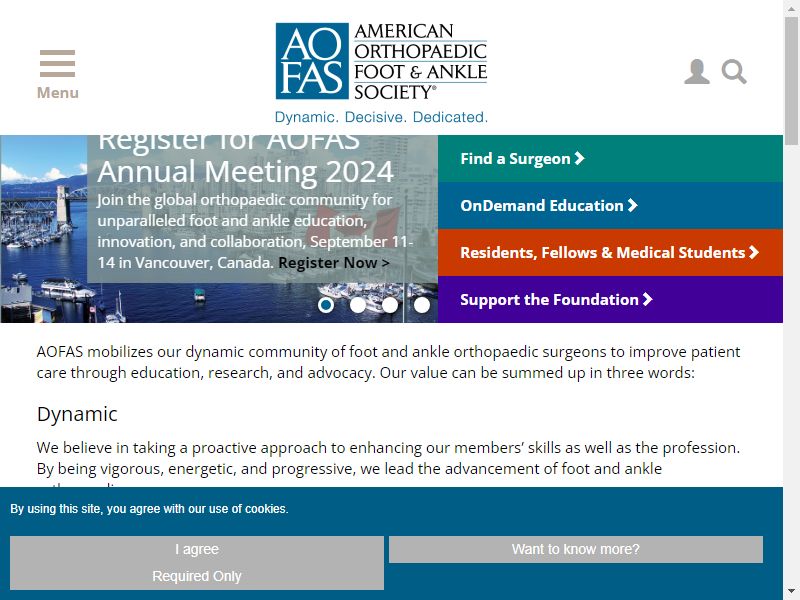
Task: Select the second carousel slide dot
Action: tap(358, 305)
